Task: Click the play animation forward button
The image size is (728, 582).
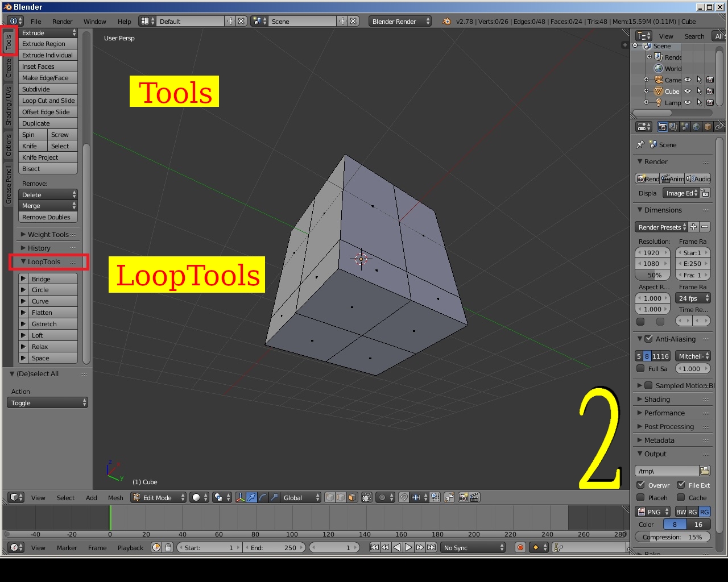Action: click(408, 547)
